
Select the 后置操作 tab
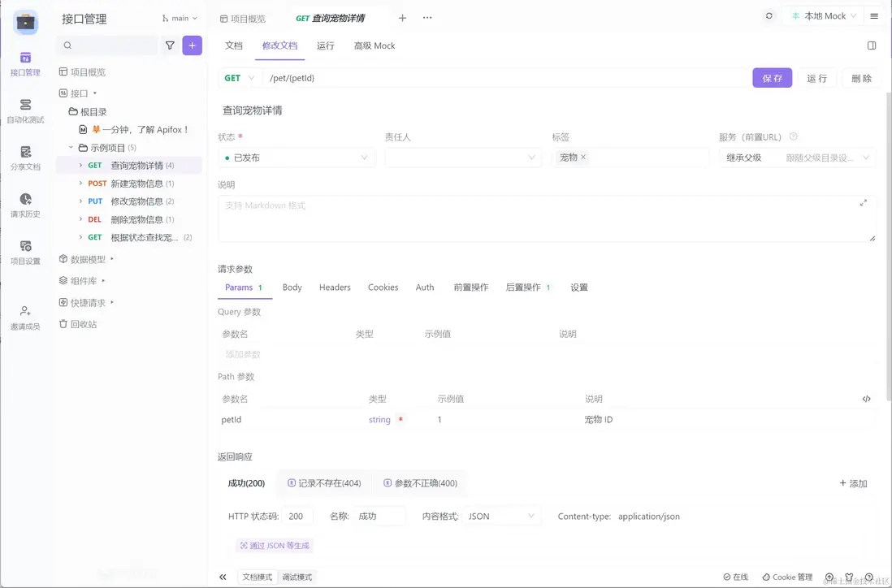(528, 288)
